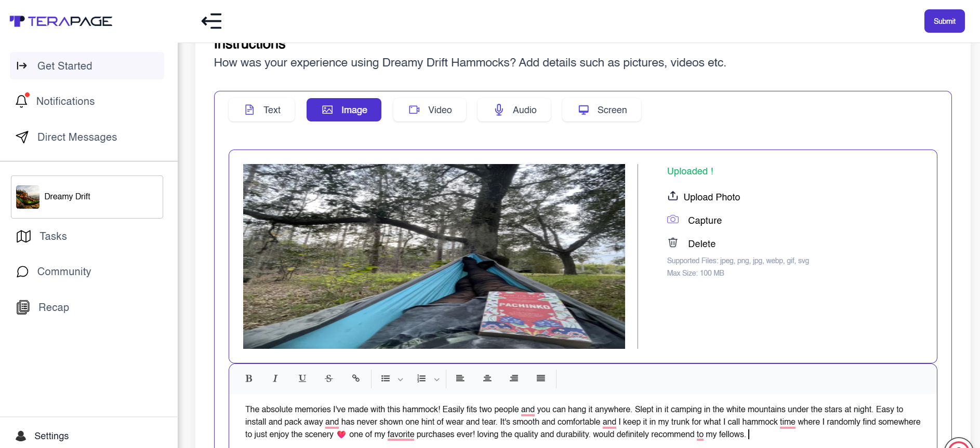Image resolution: width=980 pixels, height=448 pixels.
Task: Select the Screen recording tab
Action: coord(601,110)
